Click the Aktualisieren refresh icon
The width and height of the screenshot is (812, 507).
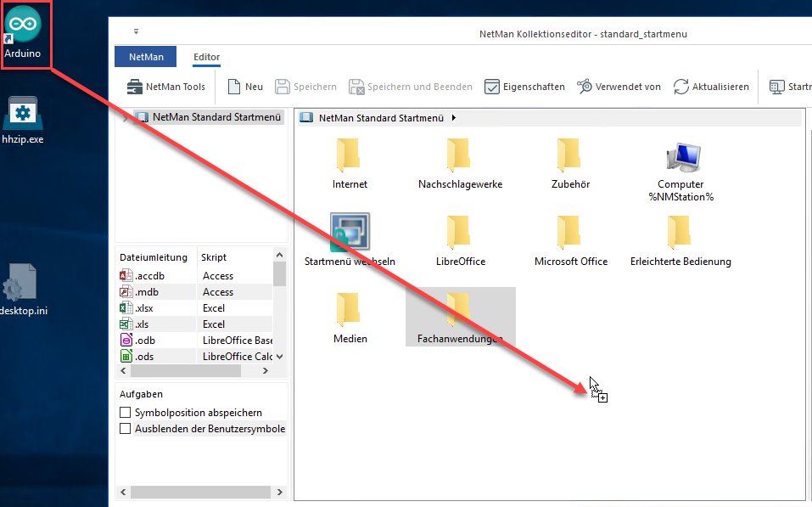(x=680, y=86)
